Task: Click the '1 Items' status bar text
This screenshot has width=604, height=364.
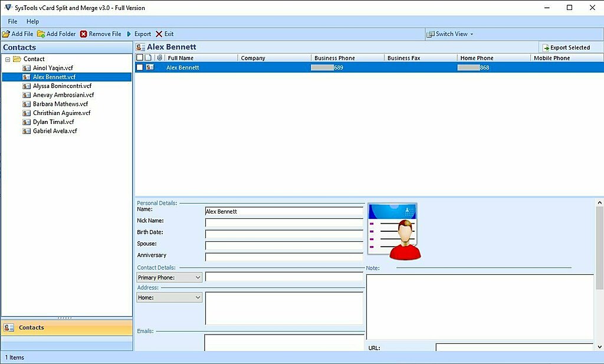Action: 14,358
